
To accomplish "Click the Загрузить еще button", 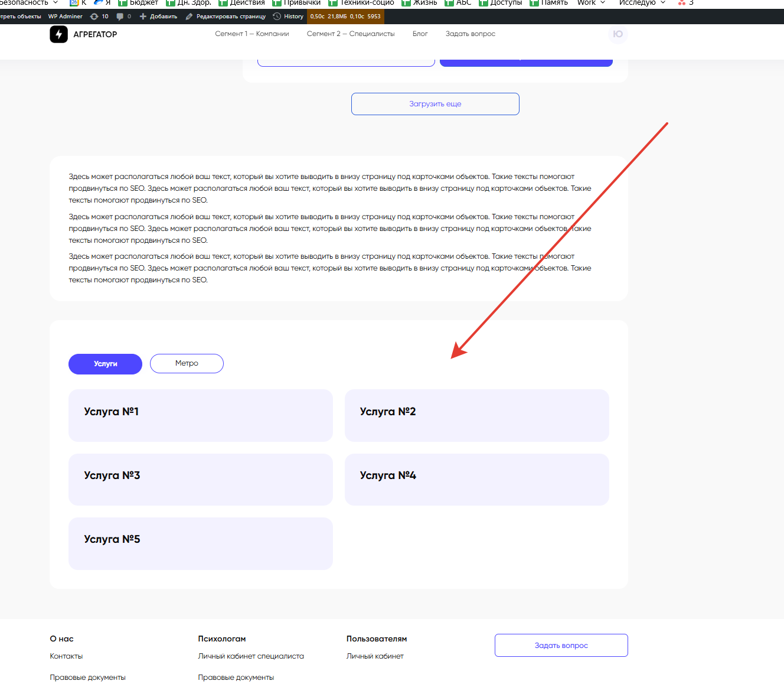I will pos(435,104).
